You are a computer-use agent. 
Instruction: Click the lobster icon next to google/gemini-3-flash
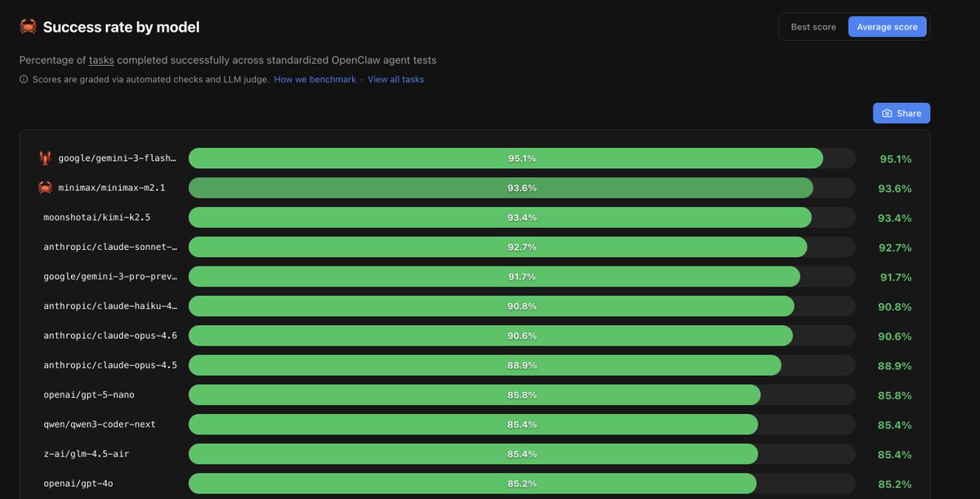[x=45, y=158]
